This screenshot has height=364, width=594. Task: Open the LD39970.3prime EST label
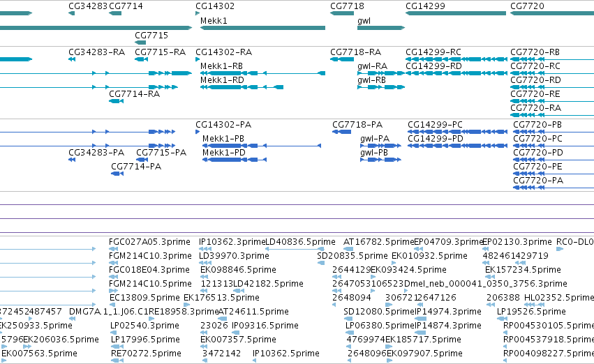point(234,256)
